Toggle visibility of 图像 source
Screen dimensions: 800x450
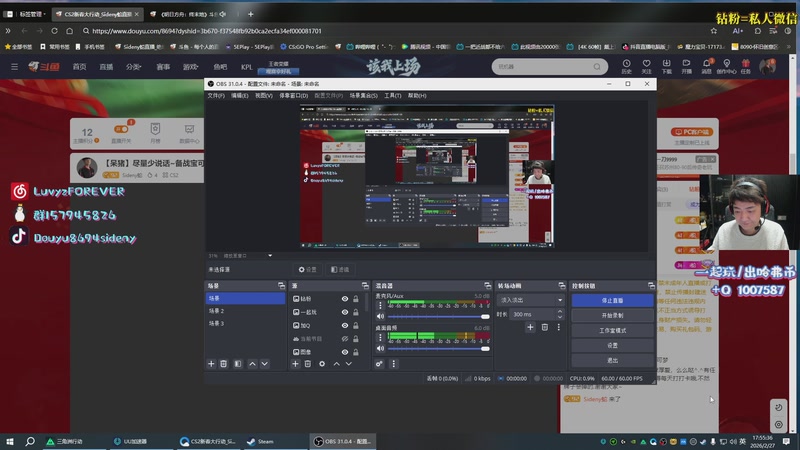345,352
